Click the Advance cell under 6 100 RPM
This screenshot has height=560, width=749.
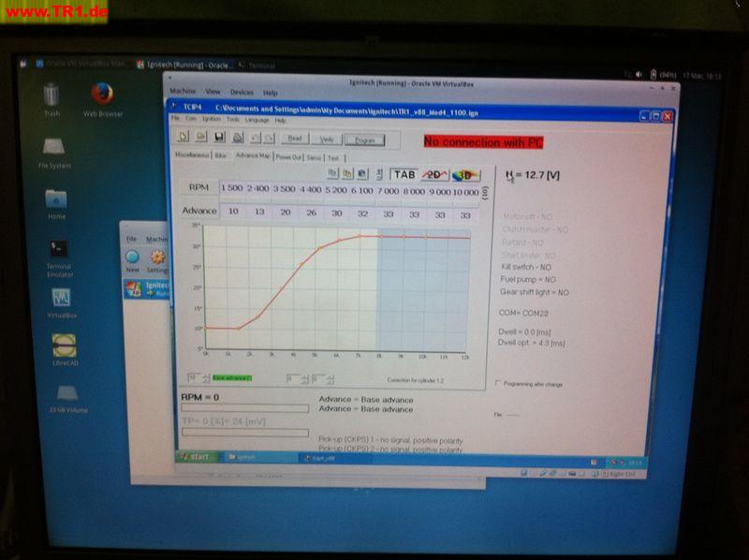[x=362, y=214]
